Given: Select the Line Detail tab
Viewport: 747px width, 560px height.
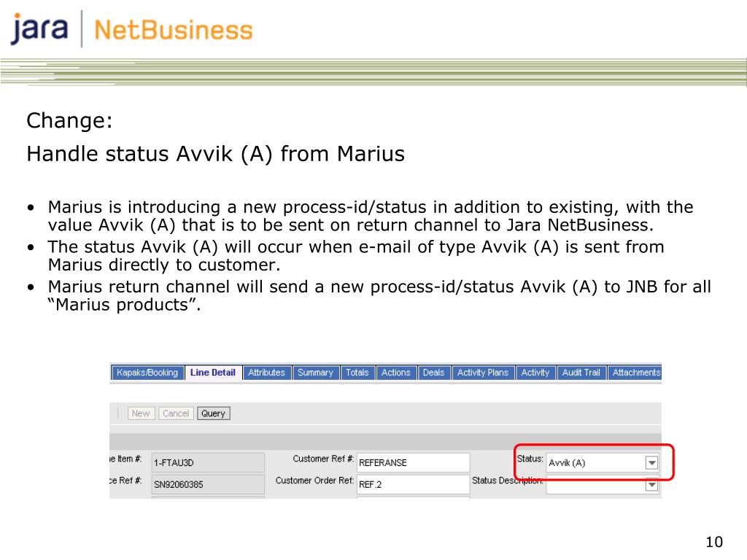Looking at the screenshot, I should (213, 373).
